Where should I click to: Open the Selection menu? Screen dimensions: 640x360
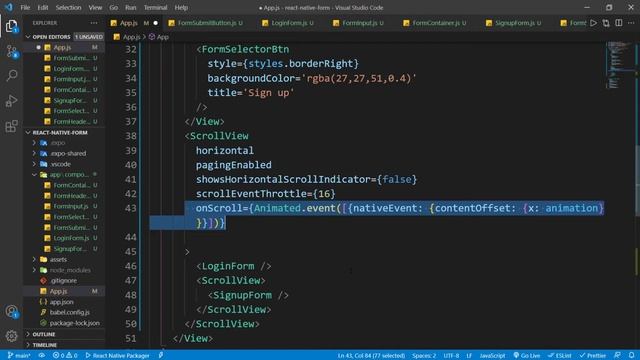[x=68, y=7]
